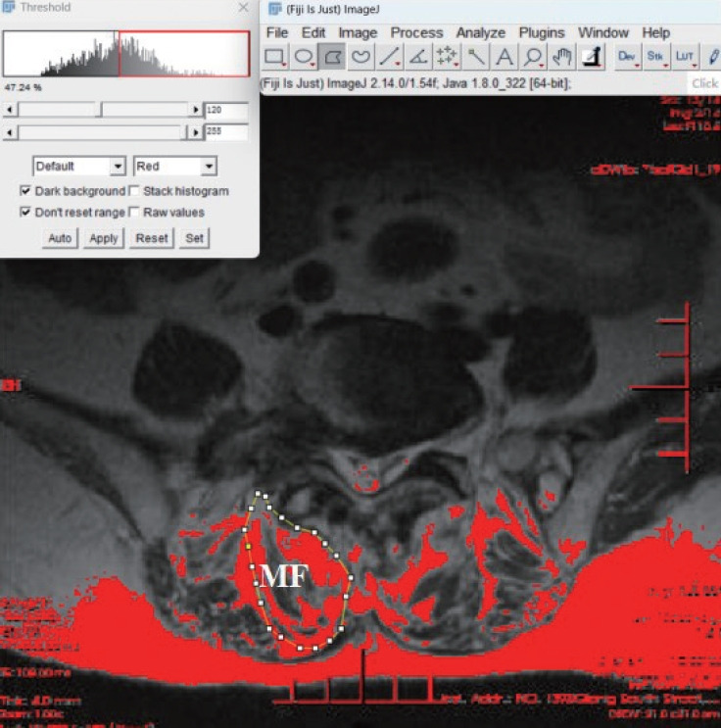Image resolution: width=721 pixels, height=728 pixels.
Task: Toggle the Don't reset range checkbox
Action: 25,213
